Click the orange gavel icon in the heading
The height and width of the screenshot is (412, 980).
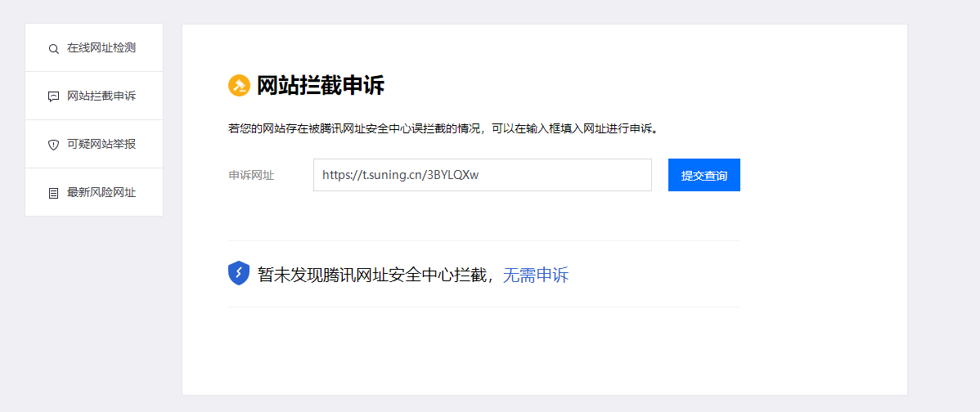[240, 86]
